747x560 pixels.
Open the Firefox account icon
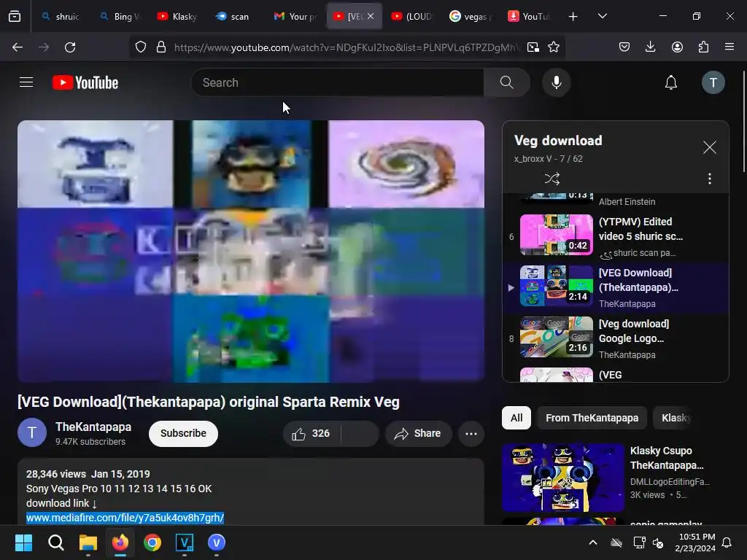[x=677, y=47]
